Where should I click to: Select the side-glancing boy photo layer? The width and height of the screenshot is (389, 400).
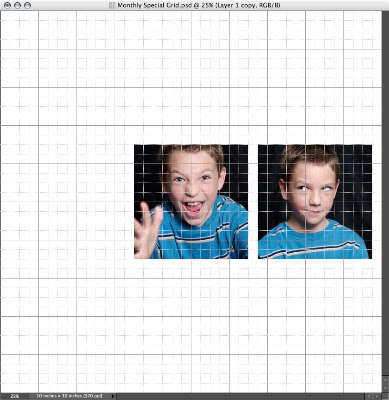[315, 201]
